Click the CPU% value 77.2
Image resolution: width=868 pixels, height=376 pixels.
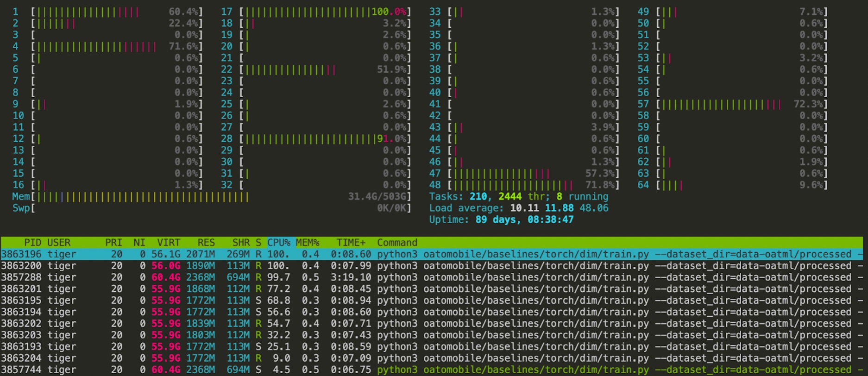[x=278, y=289]
